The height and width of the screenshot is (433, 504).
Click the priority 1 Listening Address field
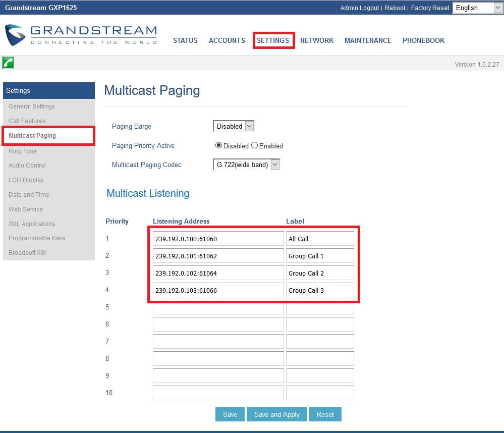(x=218, y=239)
